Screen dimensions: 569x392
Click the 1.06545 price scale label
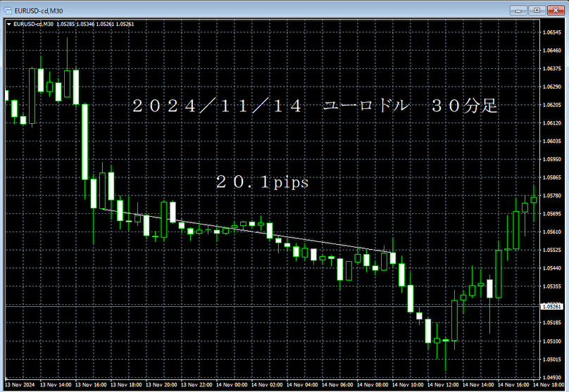[x=551, y=32]
